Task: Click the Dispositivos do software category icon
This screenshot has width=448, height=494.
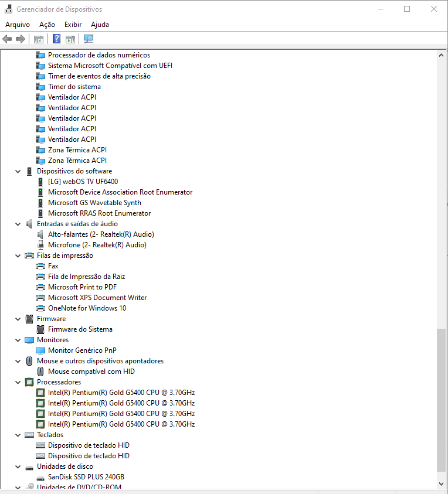Action: coord(29,171)
